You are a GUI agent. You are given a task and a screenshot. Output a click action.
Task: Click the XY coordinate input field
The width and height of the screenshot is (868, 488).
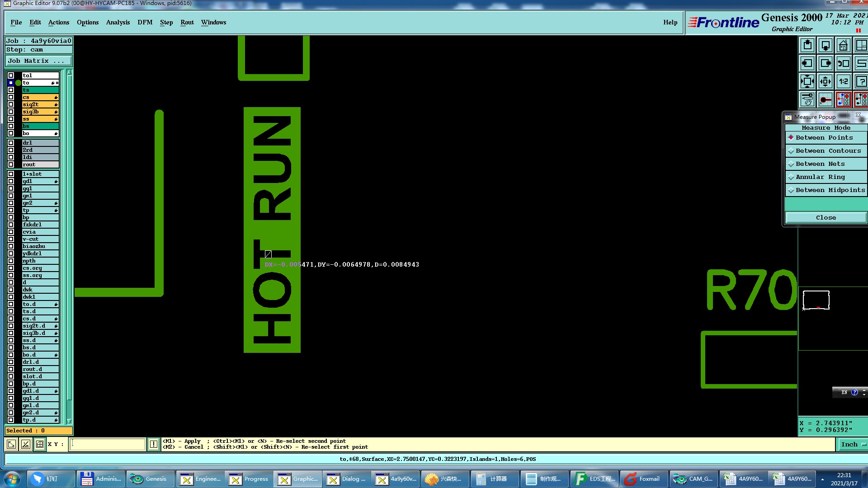tap(108, 444)
